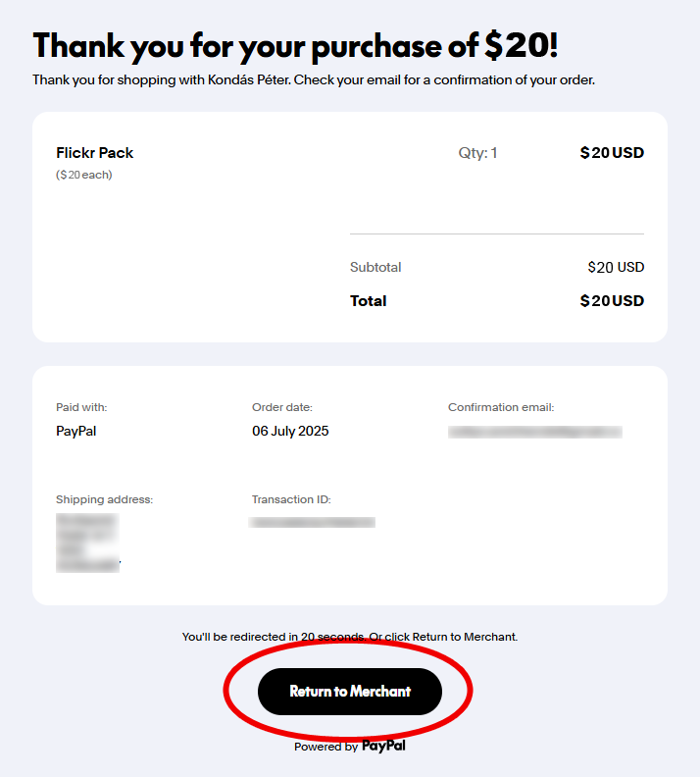The height and width of the screenshot is (777, 700).
Task: Click the bold Total $20 USD amount
Action: tap(612, 301)
